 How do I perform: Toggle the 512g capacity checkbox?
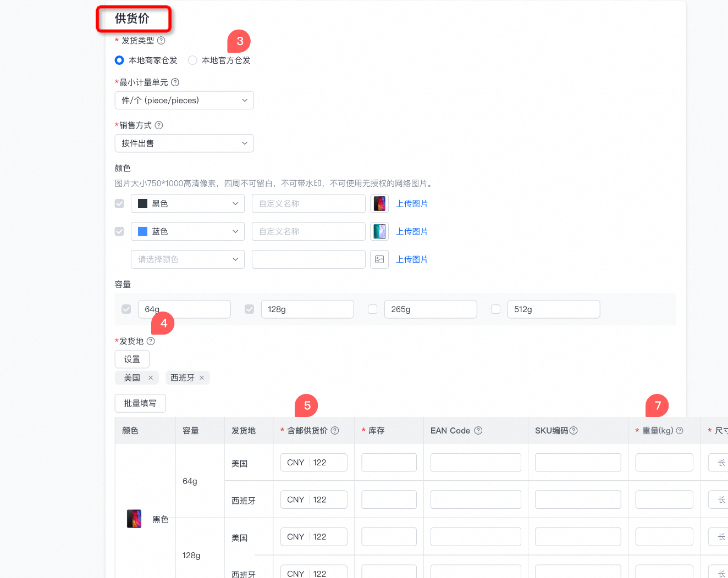click(495, 309)
